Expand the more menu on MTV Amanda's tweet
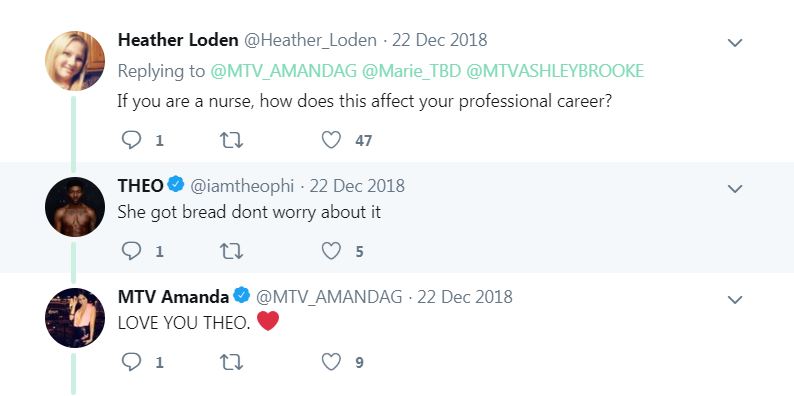794x396 pixels. [735, 300]
